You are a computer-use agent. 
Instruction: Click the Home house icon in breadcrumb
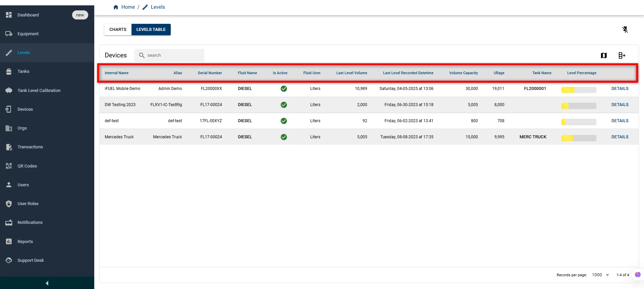click(116, 7)
